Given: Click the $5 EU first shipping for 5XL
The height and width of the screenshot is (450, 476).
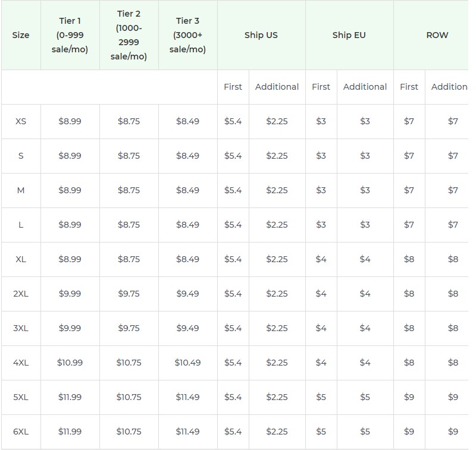Looking at the screenshot, I should point(321,398).
